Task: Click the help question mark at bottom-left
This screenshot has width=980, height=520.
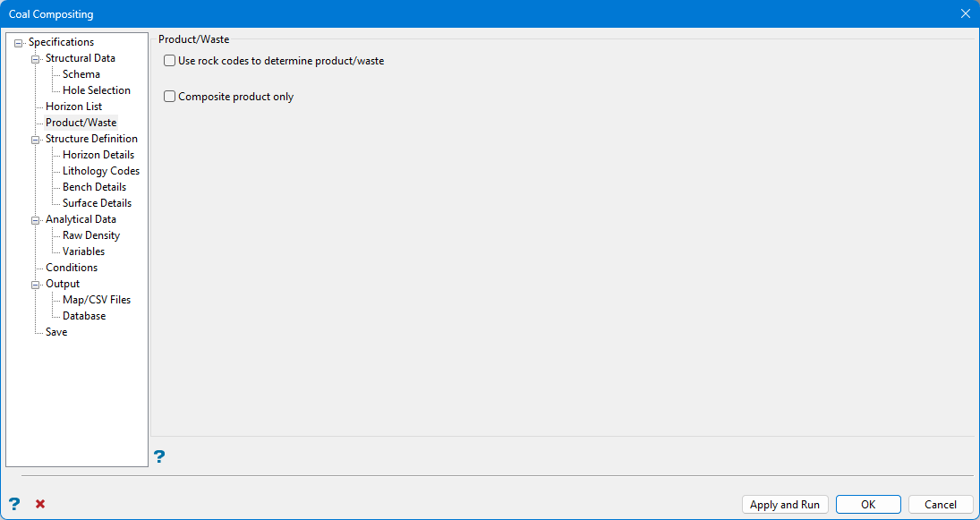Action: click(14, 504)
